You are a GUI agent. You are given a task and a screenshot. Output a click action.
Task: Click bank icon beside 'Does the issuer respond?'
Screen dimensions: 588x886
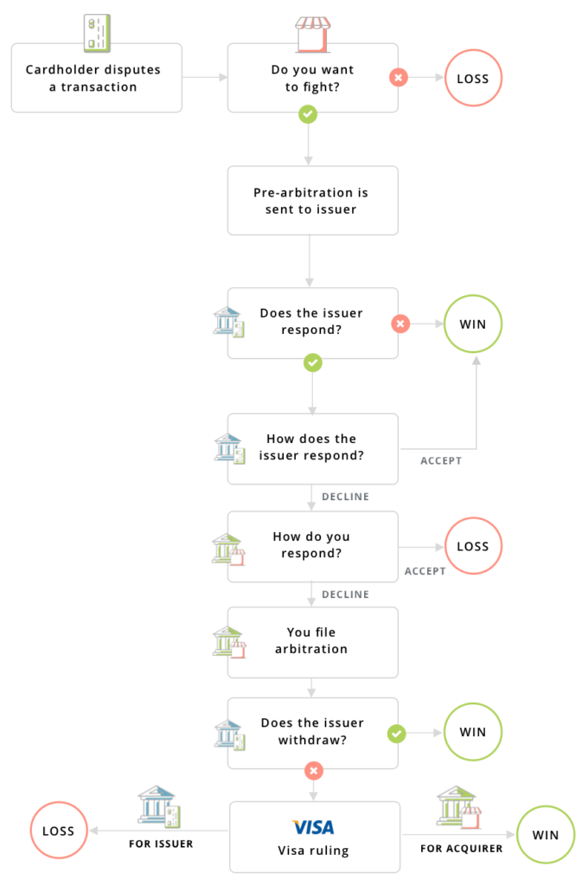click(x=228, y=322)
